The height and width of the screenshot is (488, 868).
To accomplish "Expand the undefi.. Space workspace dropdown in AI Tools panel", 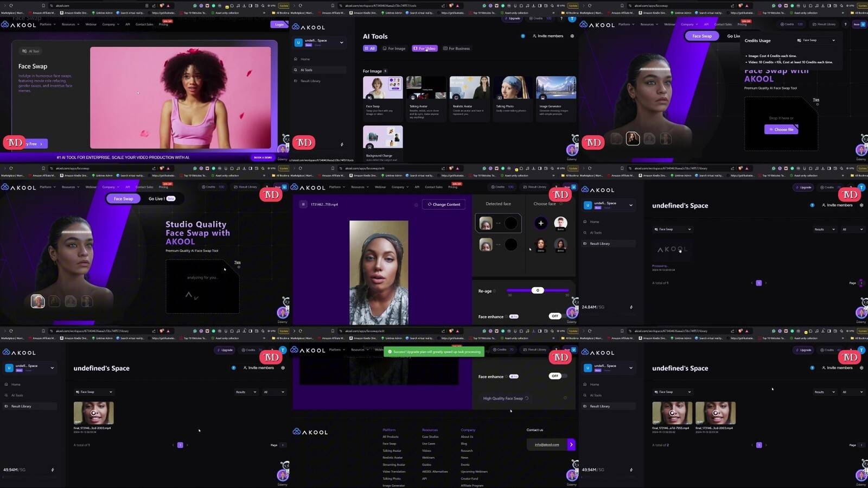I will (341, 42).
